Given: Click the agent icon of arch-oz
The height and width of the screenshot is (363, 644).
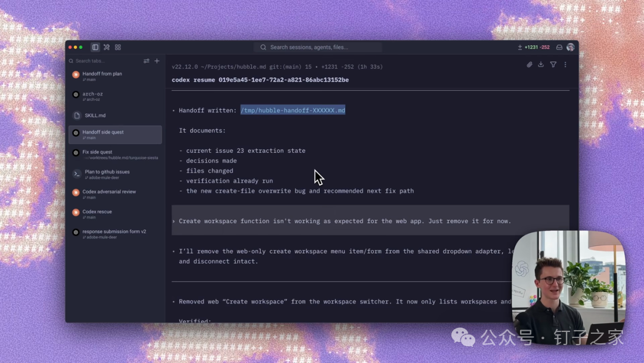Looking at the screenshot, I should click(76, 94).
